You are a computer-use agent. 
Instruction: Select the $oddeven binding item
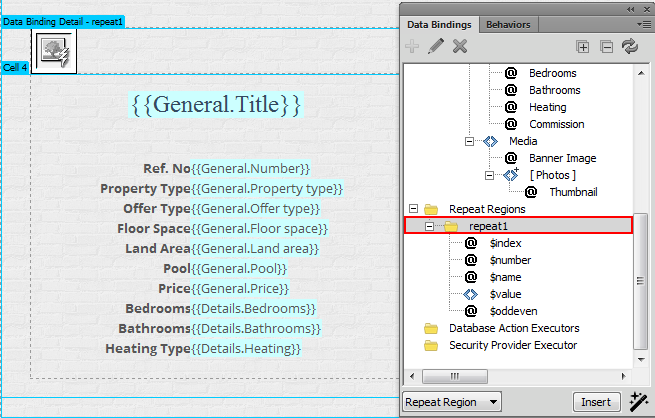513,311
